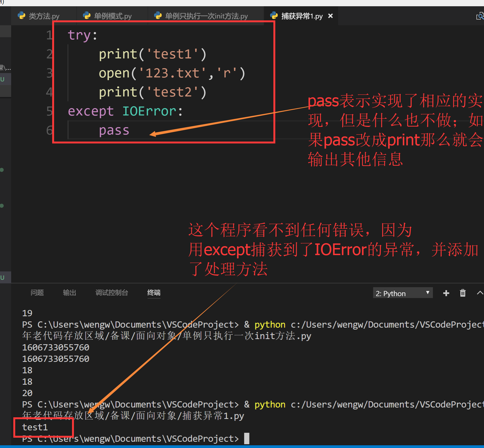Screen dimensions: 484x448
Task: Kill the active terminal via the trash icon
Action: click(463, 293)
